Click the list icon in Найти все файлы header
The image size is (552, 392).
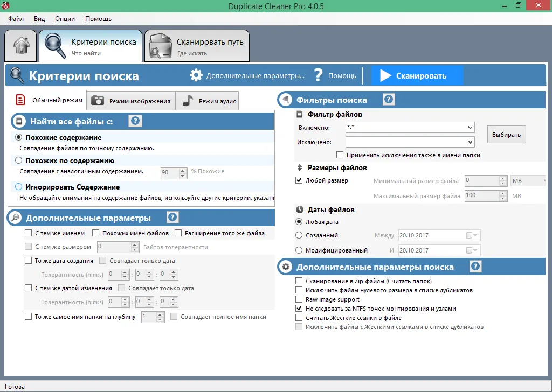click(x=19, y=122)
